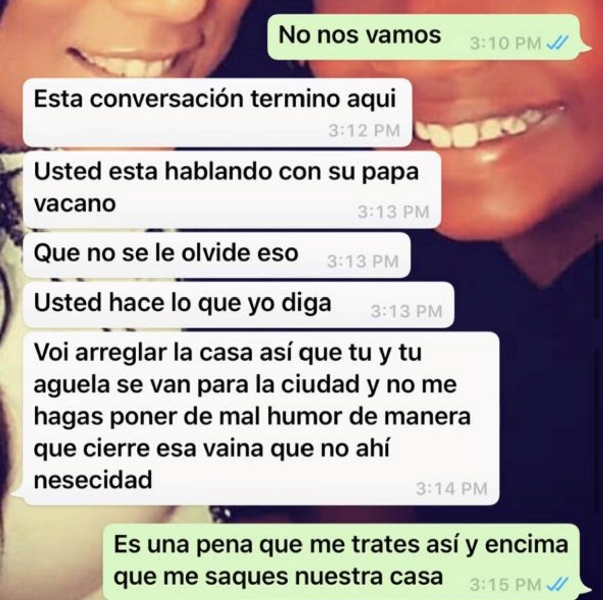603x600 pixels.
Task: Tap the word 'nesecidad' in the long message
Action: click(x=93, y=481)
